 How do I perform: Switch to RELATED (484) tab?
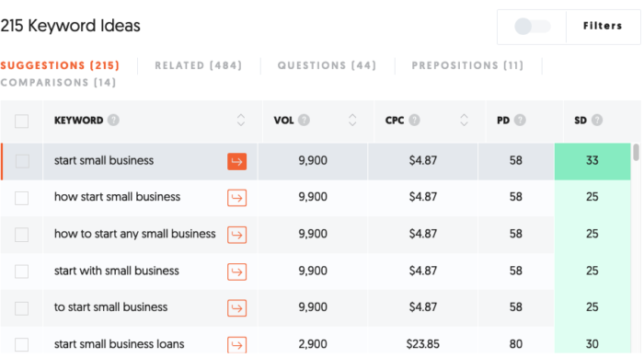point(199,65)
